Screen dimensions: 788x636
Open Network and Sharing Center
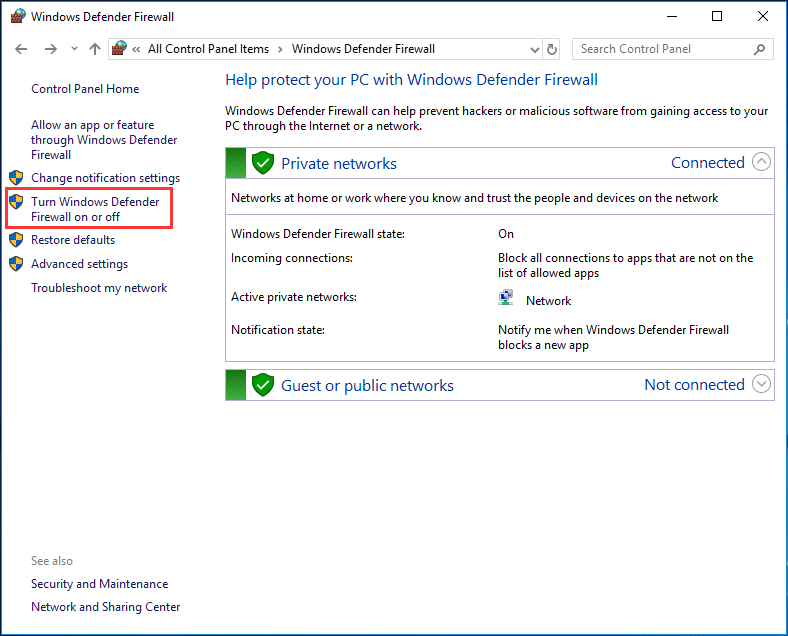coord(106,607)
